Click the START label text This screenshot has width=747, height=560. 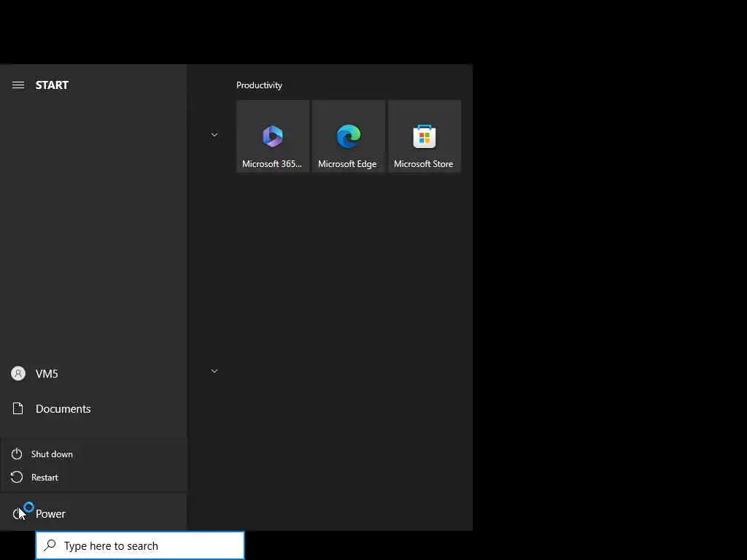(x=52, y=85)
